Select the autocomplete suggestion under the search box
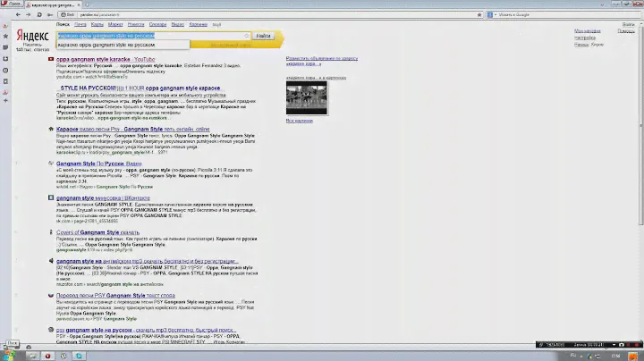644x361 pixels. 106,44
